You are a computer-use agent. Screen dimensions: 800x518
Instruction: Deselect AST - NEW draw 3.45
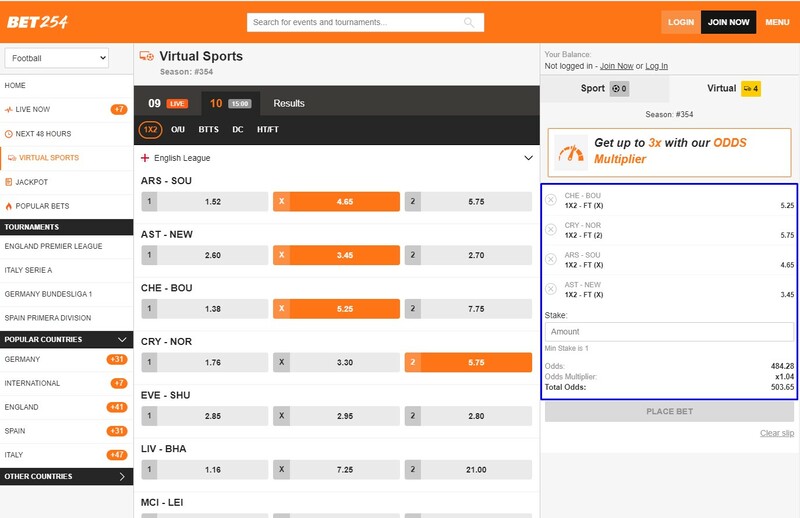coord(336,255)
